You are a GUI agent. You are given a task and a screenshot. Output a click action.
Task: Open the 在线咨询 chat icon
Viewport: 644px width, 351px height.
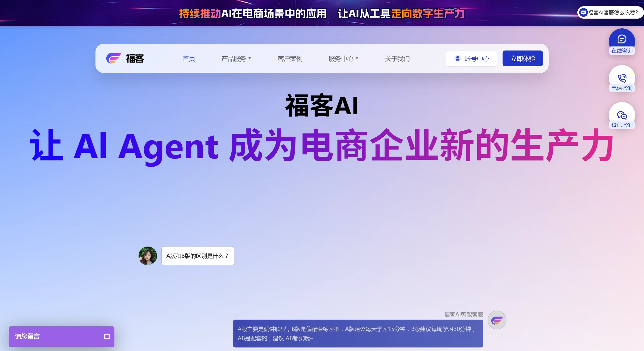click(x=622, y=39)
